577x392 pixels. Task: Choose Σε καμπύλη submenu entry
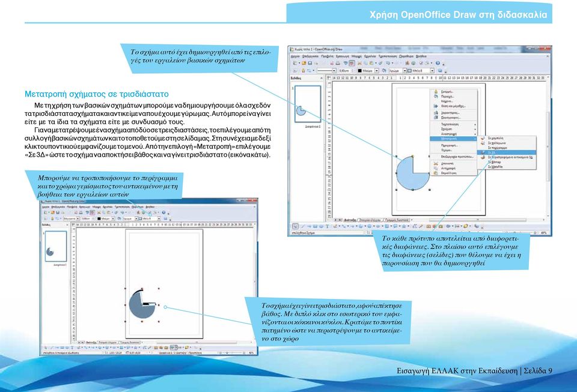[x=506, y=138]
